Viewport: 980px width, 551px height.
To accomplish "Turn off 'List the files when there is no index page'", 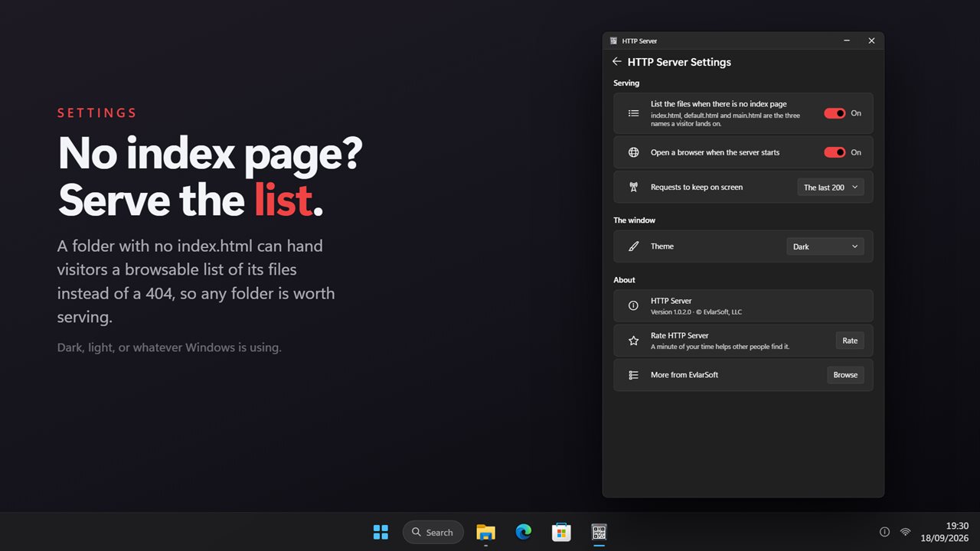I will (835, 113).
